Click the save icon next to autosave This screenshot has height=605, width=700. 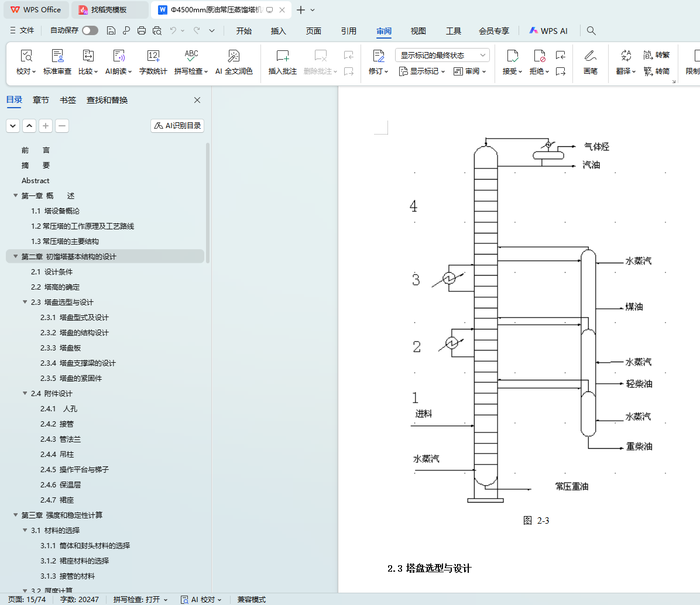tap(111, 30)
